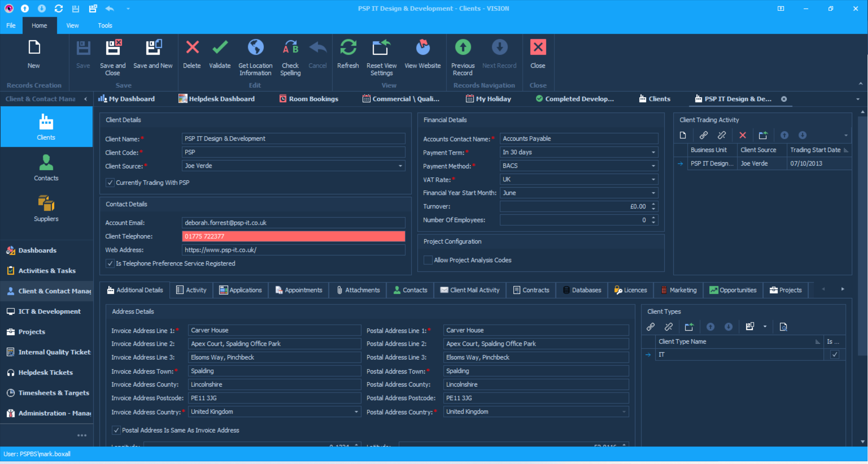Click unlink icon in Client Types toolbar
This screenshot has height=464, width=868.
[669, 327]
